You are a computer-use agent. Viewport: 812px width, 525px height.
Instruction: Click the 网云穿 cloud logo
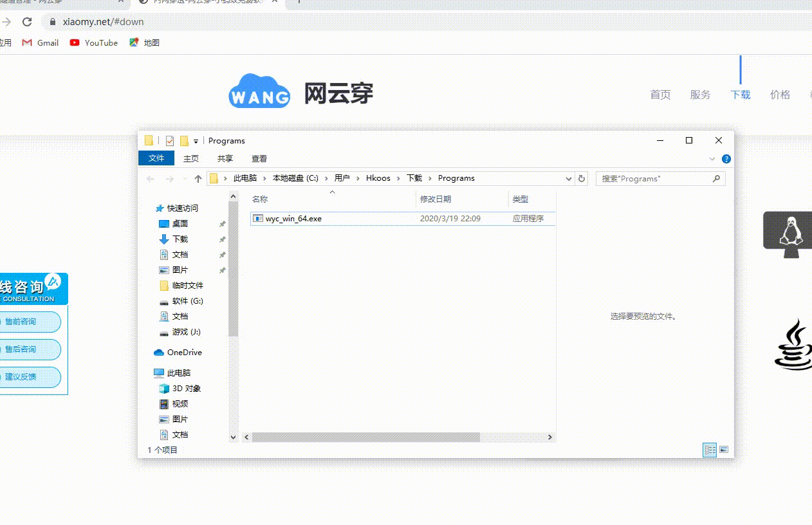click(x=259, y=91)
